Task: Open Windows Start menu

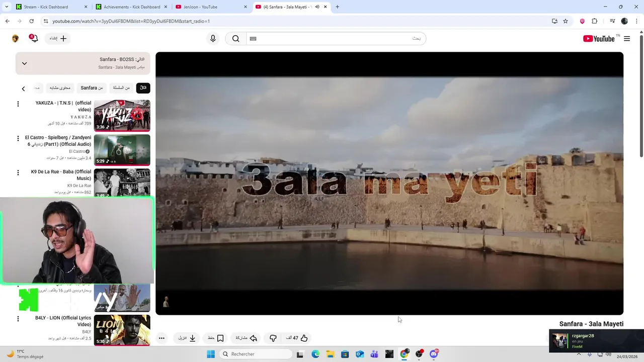Action: [x=211, y=354]
